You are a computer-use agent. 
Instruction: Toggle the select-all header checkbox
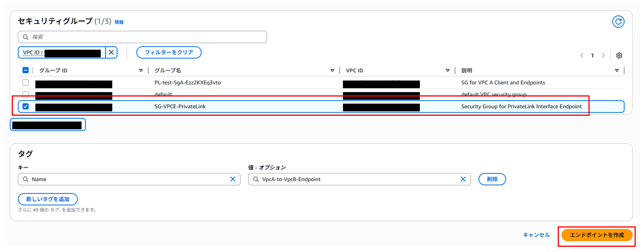25,70
